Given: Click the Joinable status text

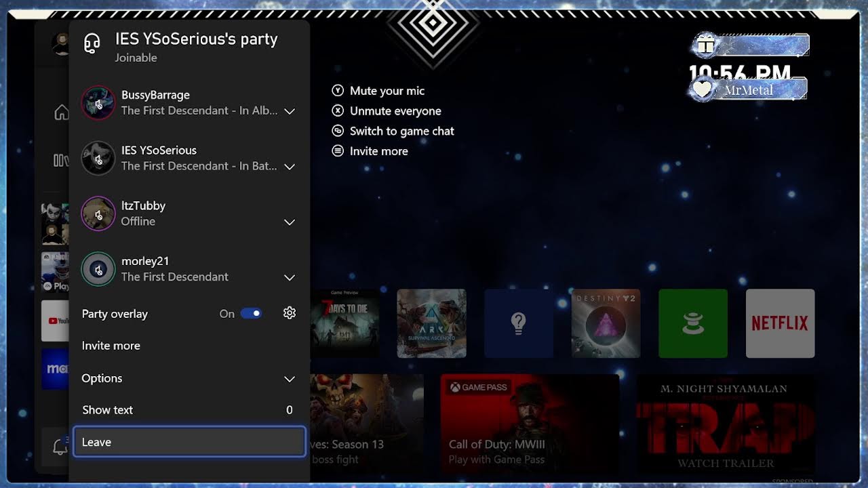Looking at the screenshot, I should tap(136, 58).
